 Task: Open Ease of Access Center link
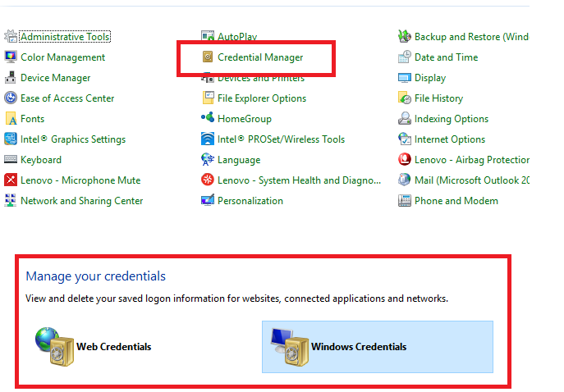67,98
